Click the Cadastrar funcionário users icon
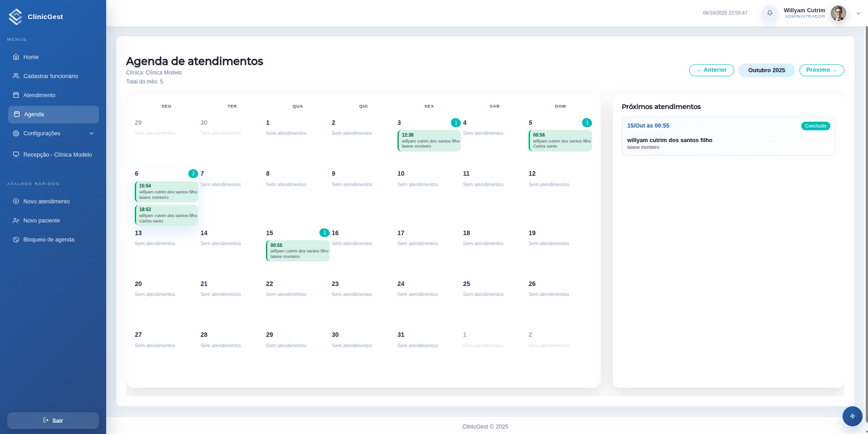This screenshot has height=434, width=868. 16,76
